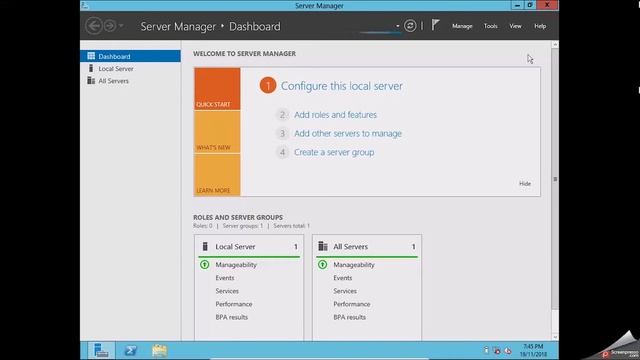Image resolution: width=640 pixels, height=360 pixels.
Task: Open the All Servers tile header
Action: click(367, 247)
